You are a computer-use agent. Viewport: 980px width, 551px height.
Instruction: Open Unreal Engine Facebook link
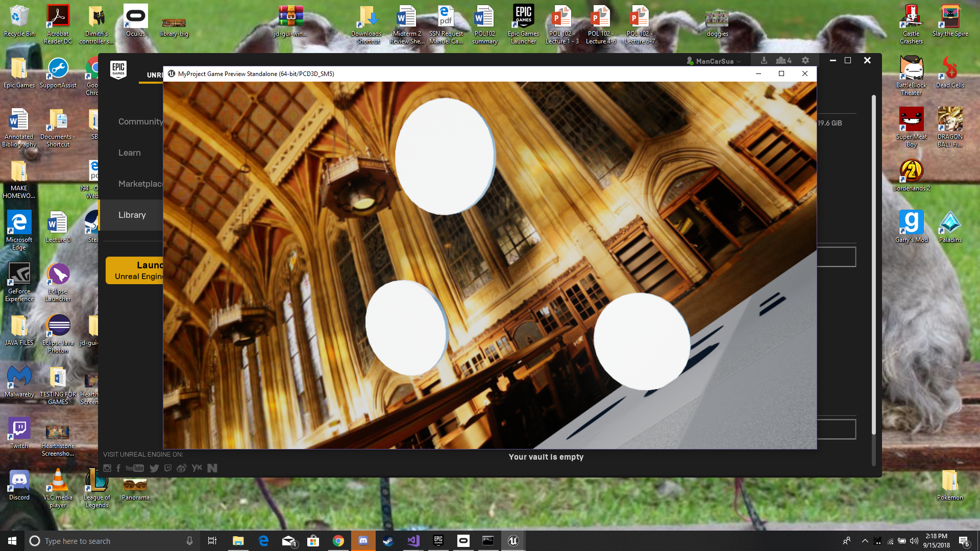tap(118, 468)
